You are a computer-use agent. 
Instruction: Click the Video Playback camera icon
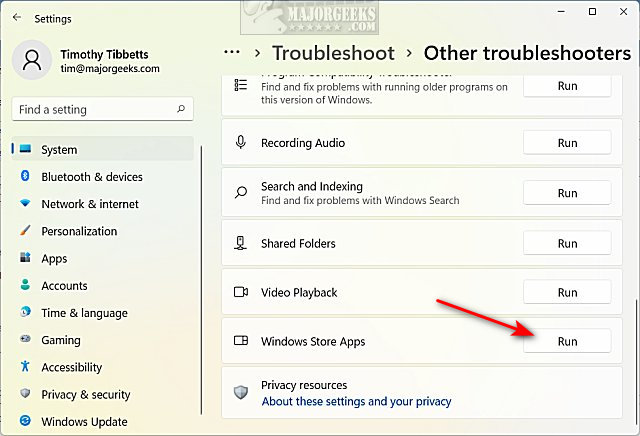241,292
